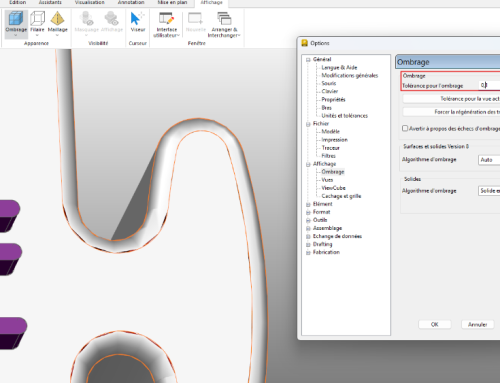Confirm the Options dialog with OK
The image size is (500, 383).
pos(435,324)
